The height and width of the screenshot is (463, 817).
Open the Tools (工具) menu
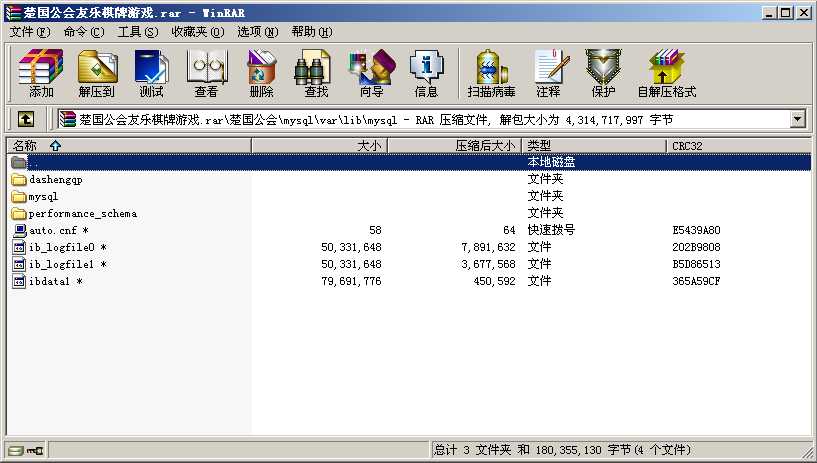[138, 32]
